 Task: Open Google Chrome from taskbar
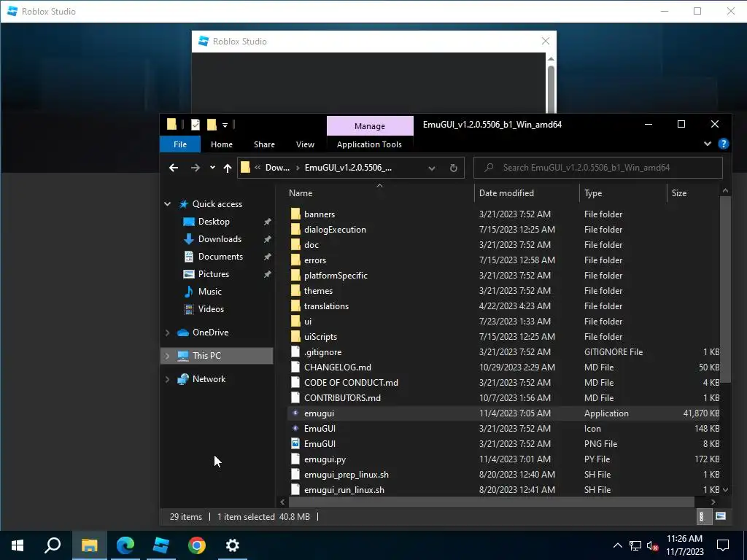click(x=197, y=545)
